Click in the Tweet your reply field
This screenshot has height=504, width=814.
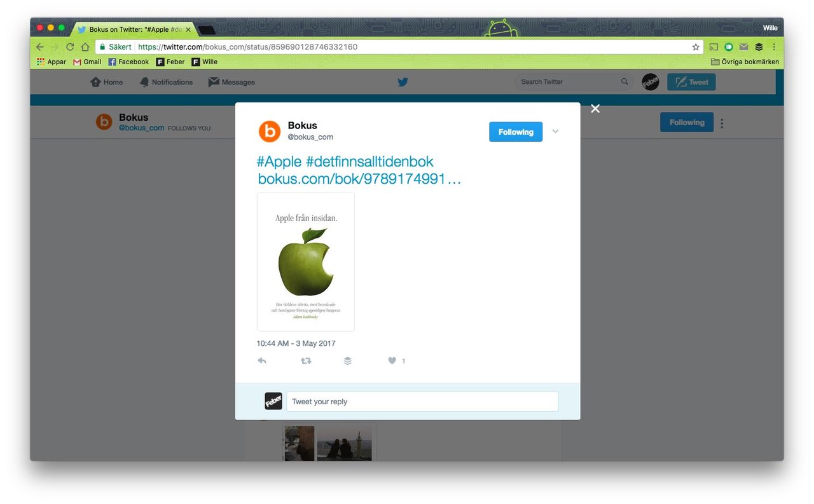pos(422,402)
